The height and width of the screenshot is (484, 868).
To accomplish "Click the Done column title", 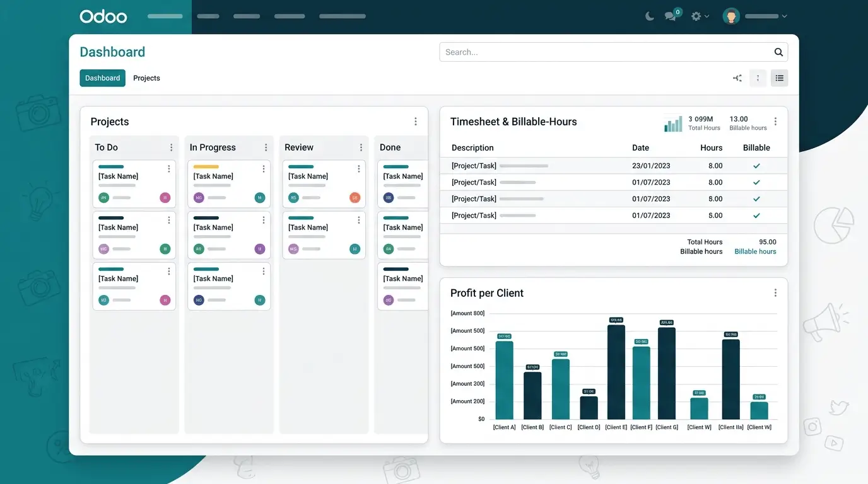I will click(390, 147).
